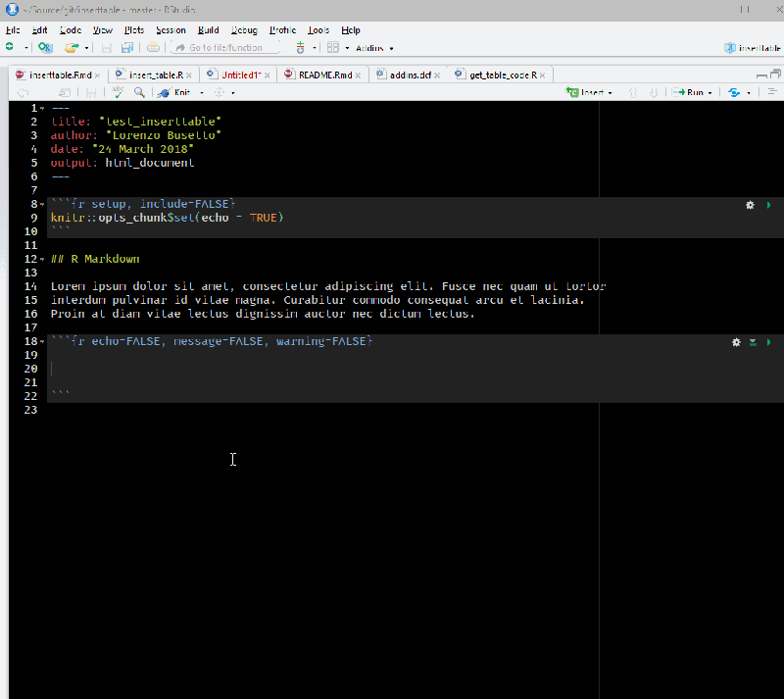Open the Addins dropdown
The height and width of the screenshot is (699, 784).
coord(373,46)
